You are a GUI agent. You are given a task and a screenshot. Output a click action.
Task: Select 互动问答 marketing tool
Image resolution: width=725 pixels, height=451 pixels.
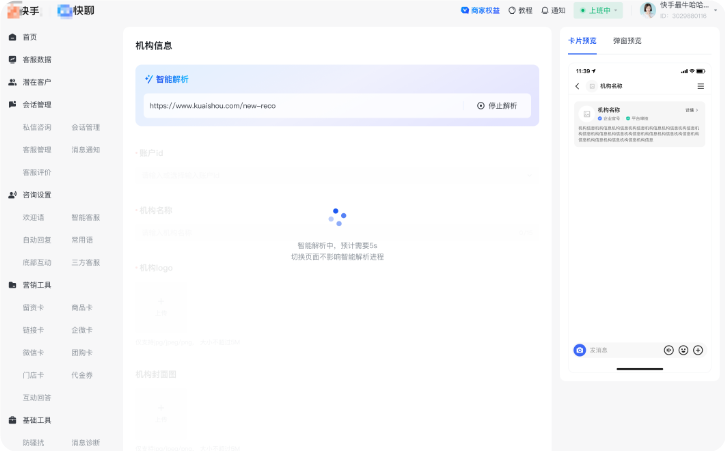(37, 398)
